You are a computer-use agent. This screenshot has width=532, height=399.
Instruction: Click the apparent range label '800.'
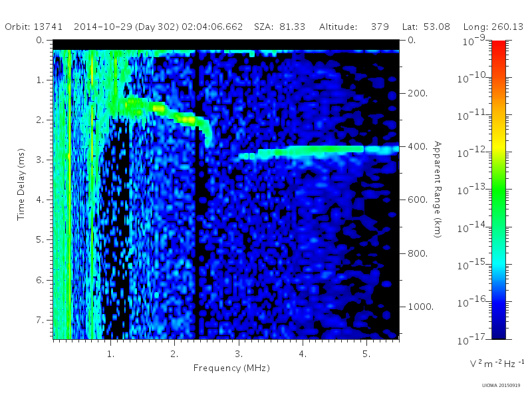(x=418, y=253)
